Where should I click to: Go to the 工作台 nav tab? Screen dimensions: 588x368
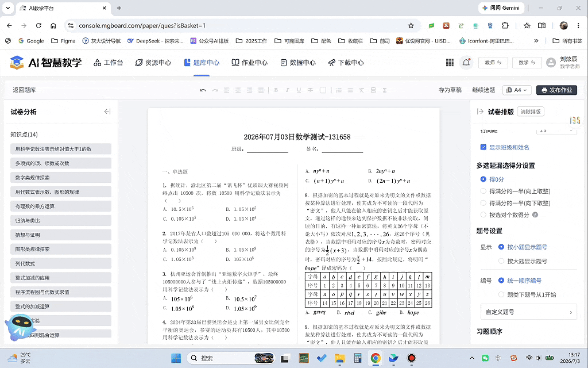(x=109, y=63)
